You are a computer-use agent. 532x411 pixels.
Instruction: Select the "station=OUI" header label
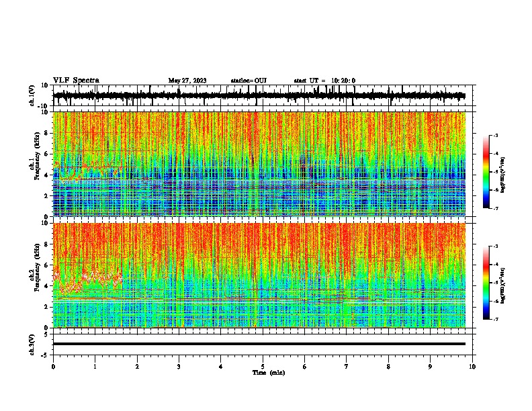(249, 81)
